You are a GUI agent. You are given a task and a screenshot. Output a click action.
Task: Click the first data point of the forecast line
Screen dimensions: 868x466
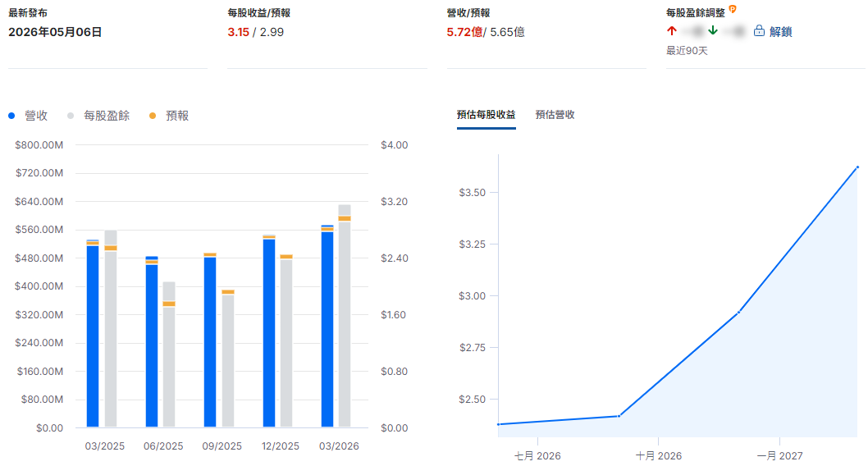(x=499, y=424)
